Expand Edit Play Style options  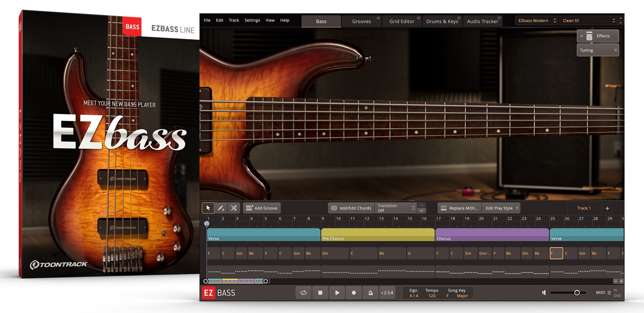[501, 208]
